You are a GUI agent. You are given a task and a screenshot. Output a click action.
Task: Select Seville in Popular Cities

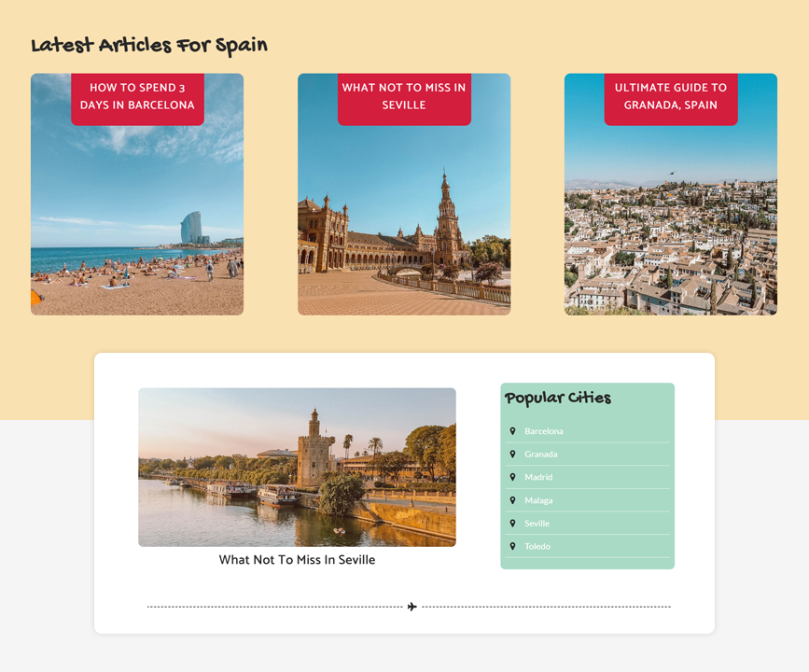[537, 524]
